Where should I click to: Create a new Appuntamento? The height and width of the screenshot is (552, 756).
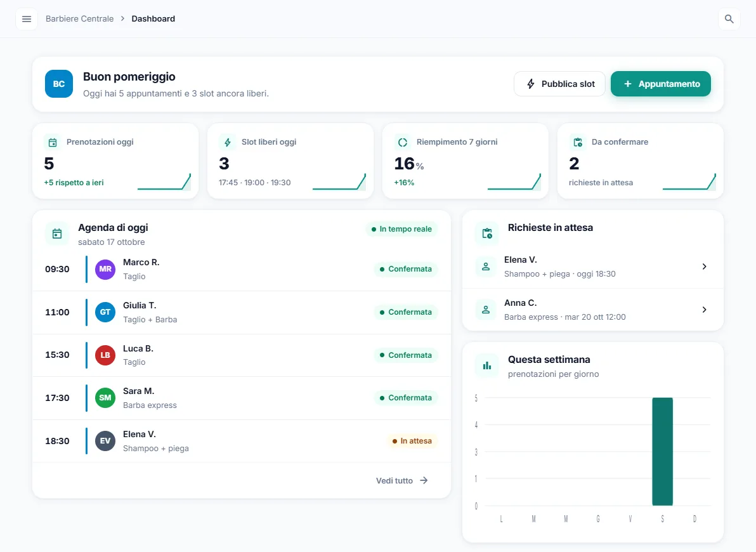coord(660,84)
